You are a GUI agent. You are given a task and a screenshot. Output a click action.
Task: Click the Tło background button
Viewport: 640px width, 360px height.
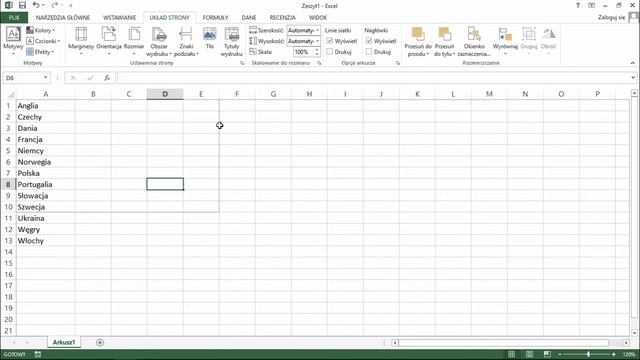(210, 39)
